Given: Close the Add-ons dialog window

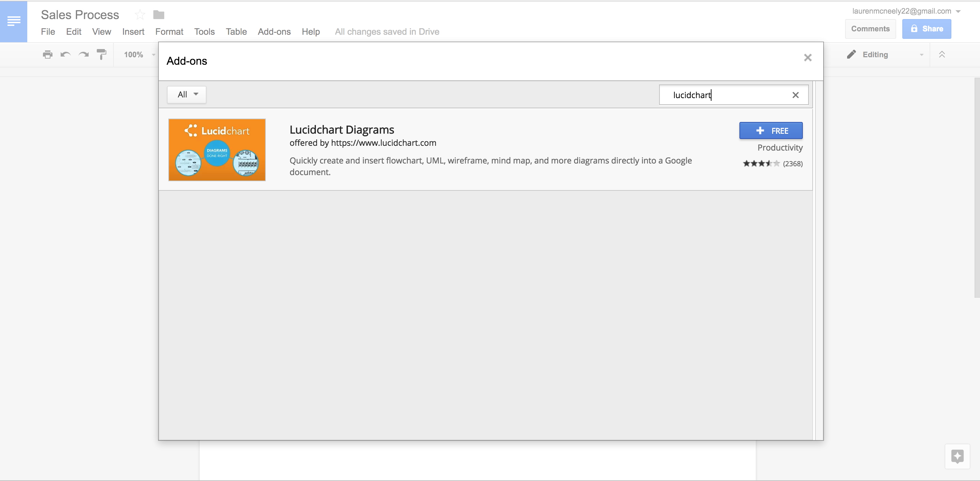Looking at the screenshot, I should 807,58.
